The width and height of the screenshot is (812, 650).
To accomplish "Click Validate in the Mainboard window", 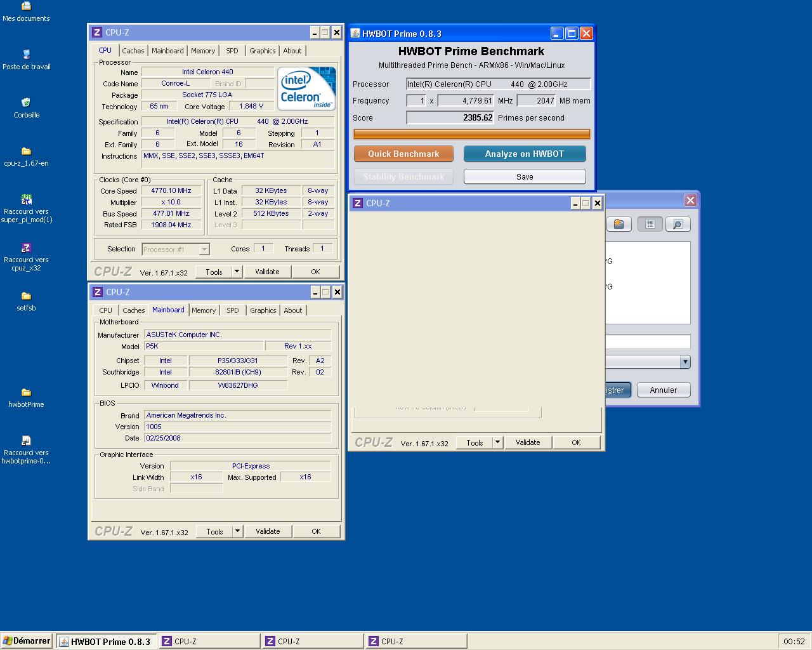I will (268, 531).
